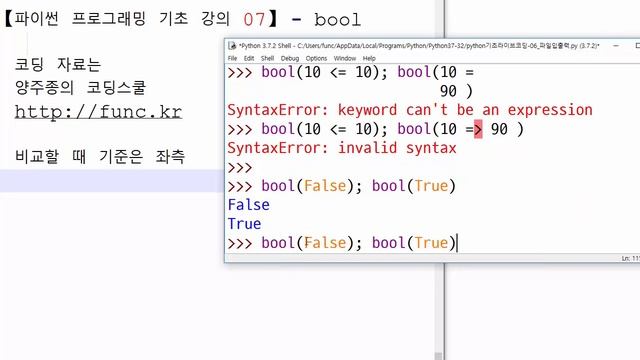This screenshot has width=640, height=360.
Task: Open the Shell menu
Action: (x=267, y=58)
